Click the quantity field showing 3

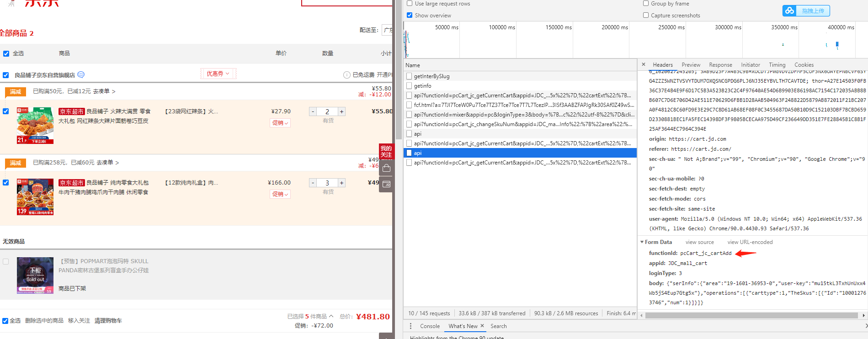327,183
